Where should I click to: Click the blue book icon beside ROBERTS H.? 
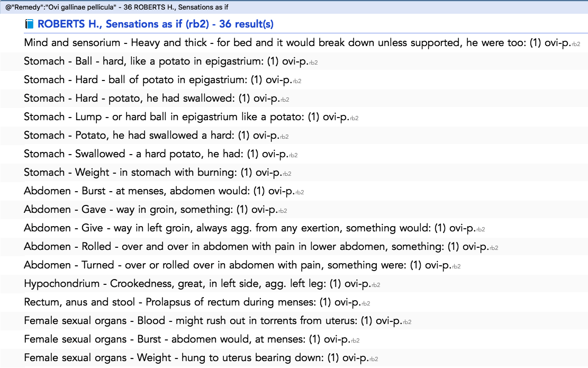(x=29, y=24)
